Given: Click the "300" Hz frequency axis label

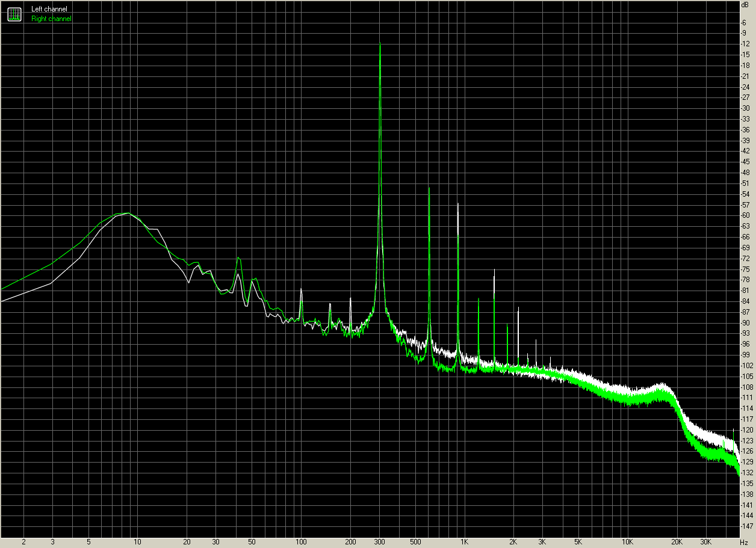Looking at the screenshot, I should pyautogui.click(x=379, y=542).
